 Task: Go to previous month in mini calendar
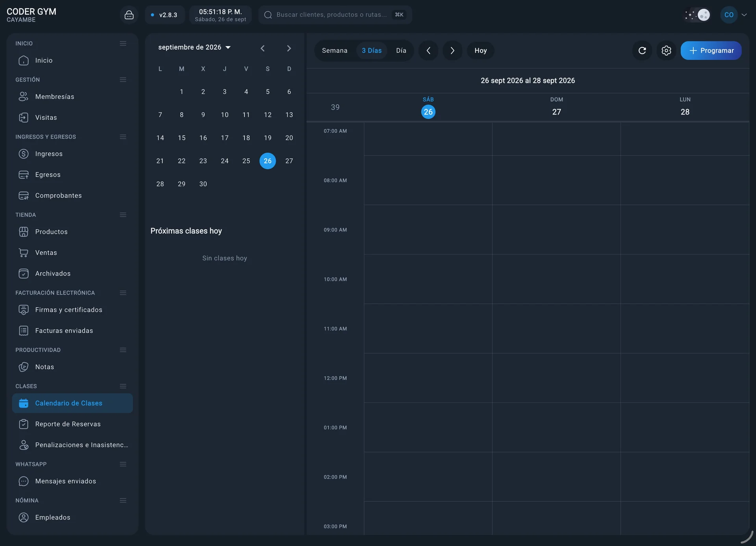pos(263,48)
